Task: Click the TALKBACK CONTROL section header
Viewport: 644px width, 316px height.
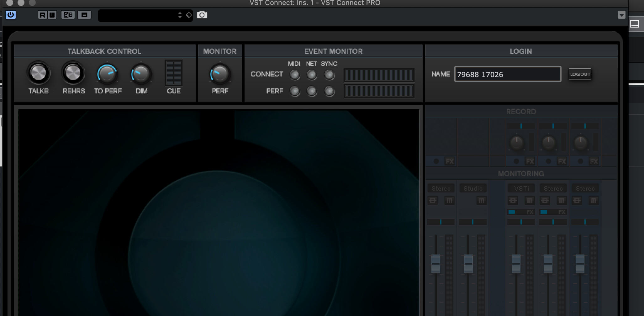Action: click(104, 51)
